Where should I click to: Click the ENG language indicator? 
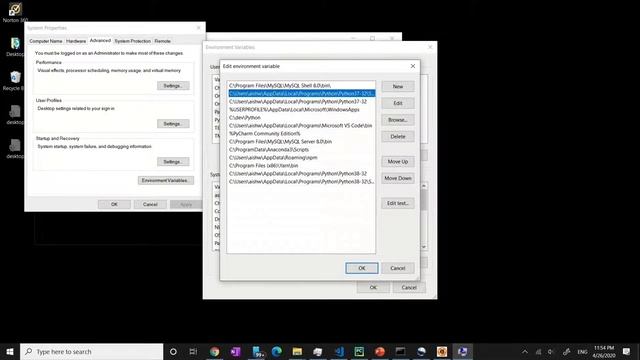pos(582,352)
